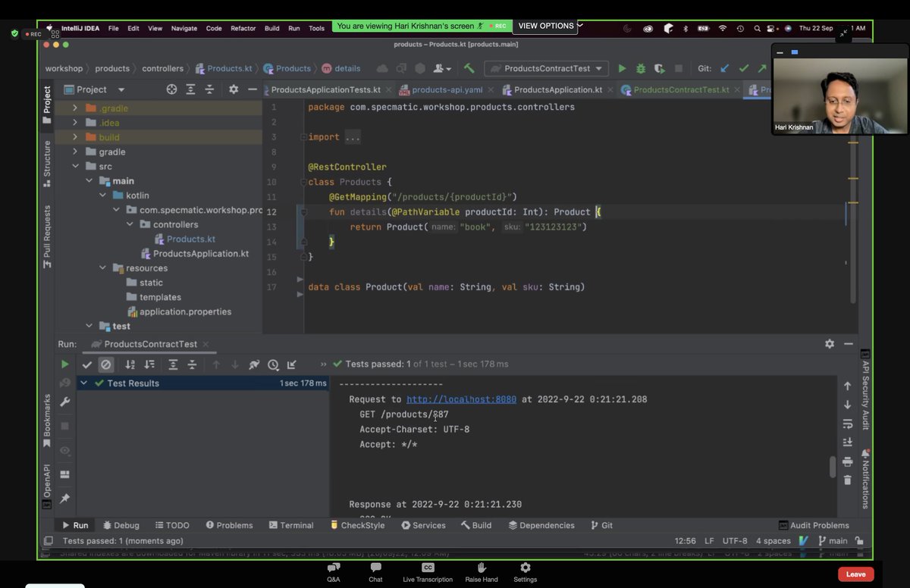Click the console vertical scrollbar thumb

832,467
